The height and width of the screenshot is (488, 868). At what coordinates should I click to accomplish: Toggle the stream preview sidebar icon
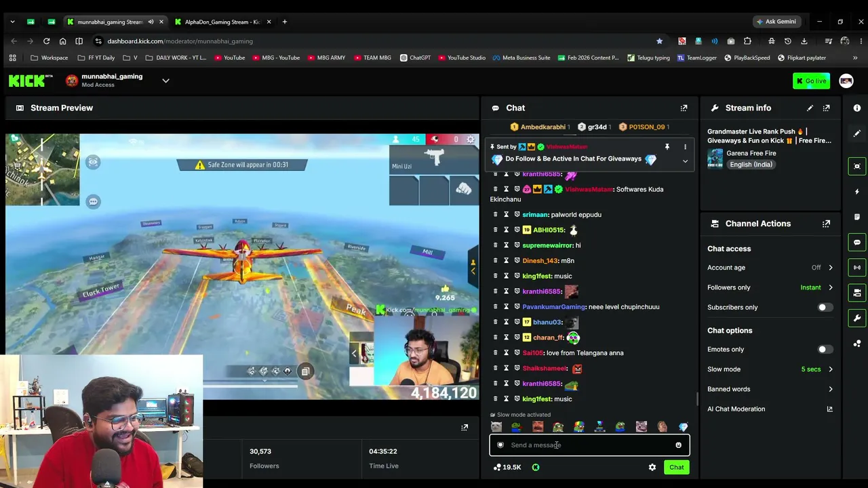point(857,166)
